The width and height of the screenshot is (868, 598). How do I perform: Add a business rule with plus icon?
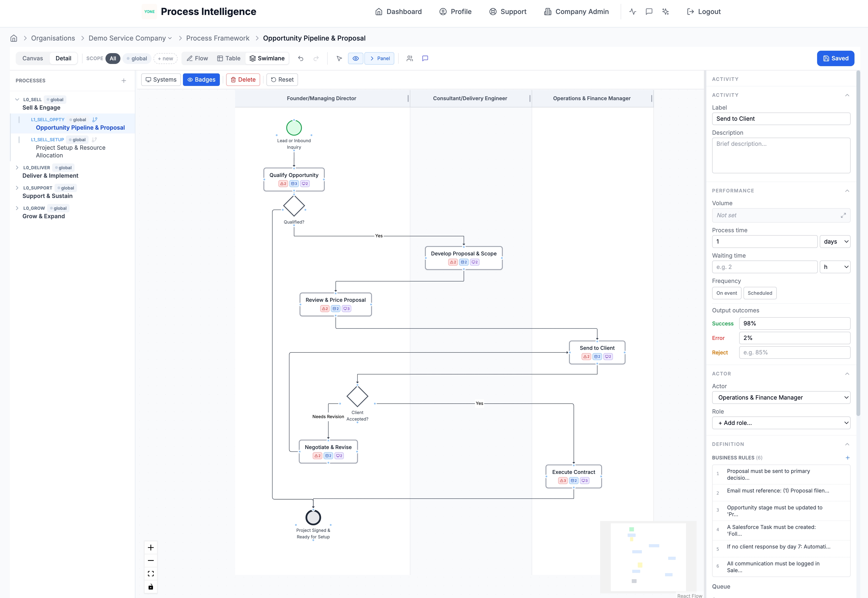(x=847, y=457)
